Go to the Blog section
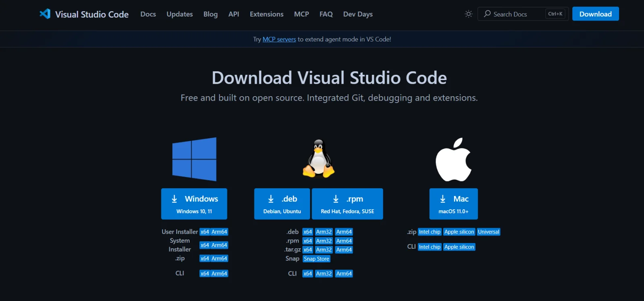The image size is (644, 301). click(x=211, y=14)
